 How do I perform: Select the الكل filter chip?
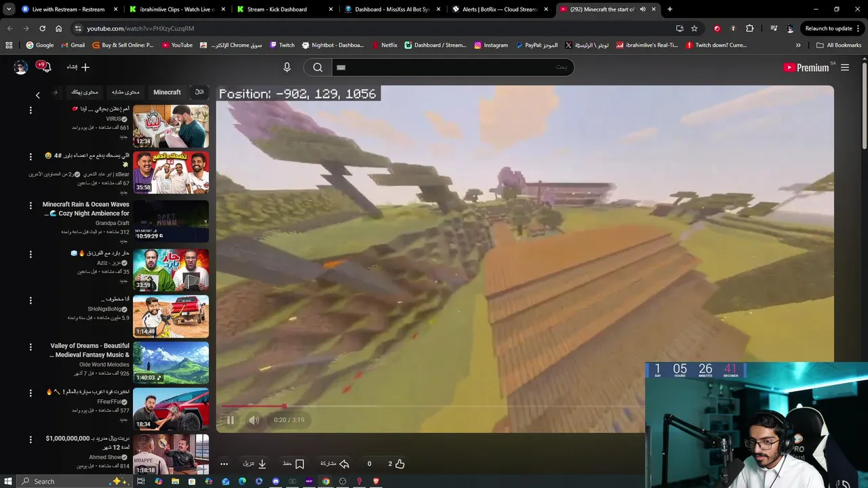199,92
